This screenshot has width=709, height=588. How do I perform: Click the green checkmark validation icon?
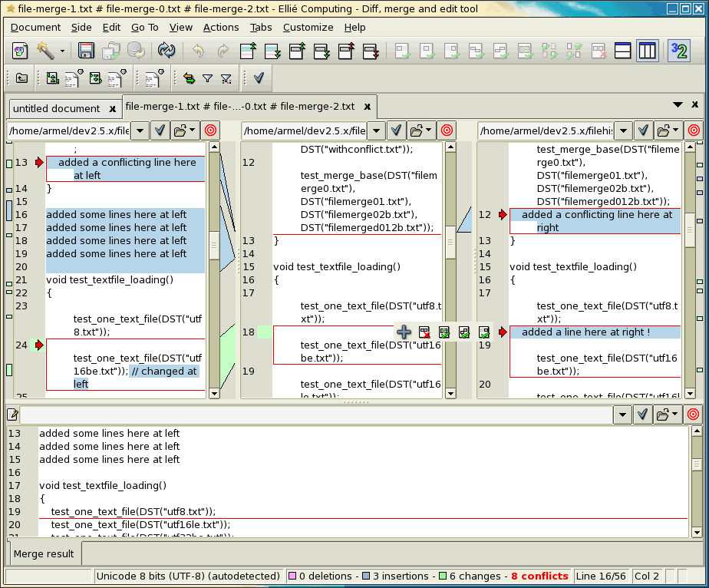258,78
